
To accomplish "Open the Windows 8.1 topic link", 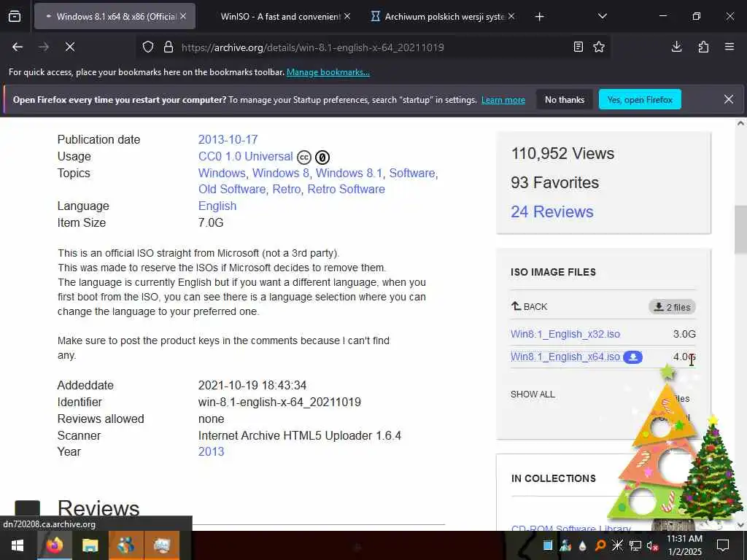I will (349, 173).
